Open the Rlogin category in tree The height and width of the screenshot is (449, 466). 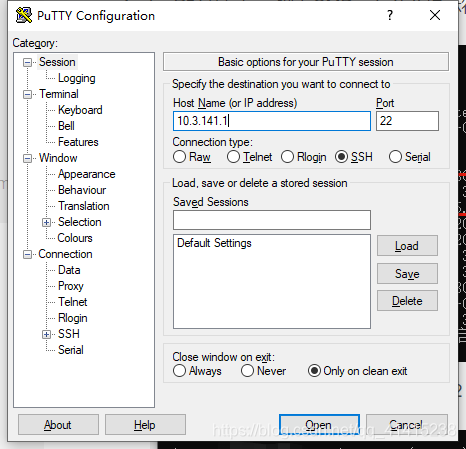(72, 318)
